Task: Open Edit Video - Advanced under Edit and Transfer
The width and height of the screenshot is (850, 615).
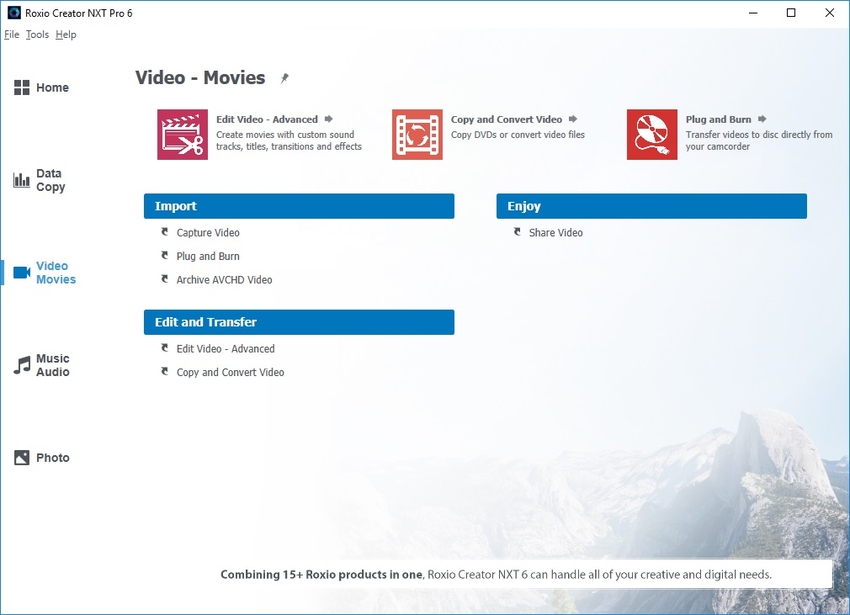Action: [x=226, y=349]
